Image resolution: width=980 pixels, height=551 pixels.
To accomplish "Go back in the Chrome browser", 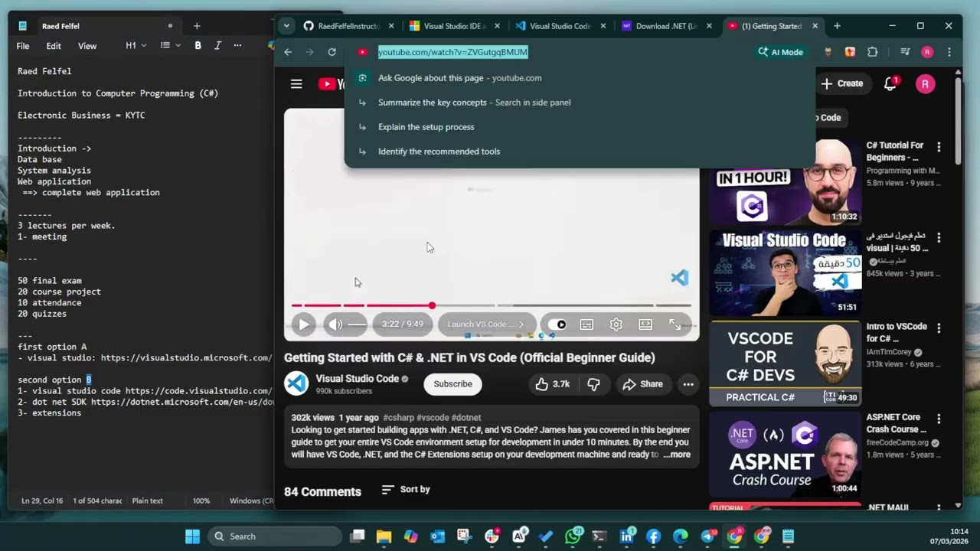I will (x=288, y=52).
